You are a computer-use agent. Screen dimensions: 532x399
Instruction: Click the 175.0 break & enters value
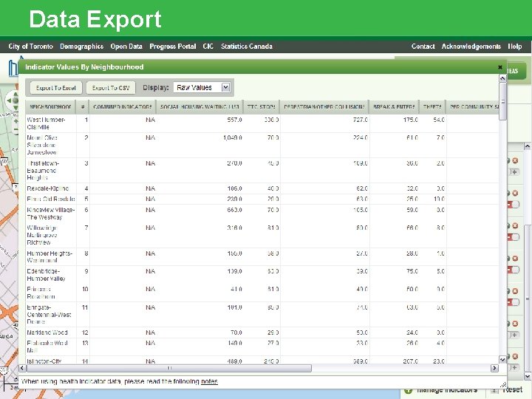click(x=411, y=120)
